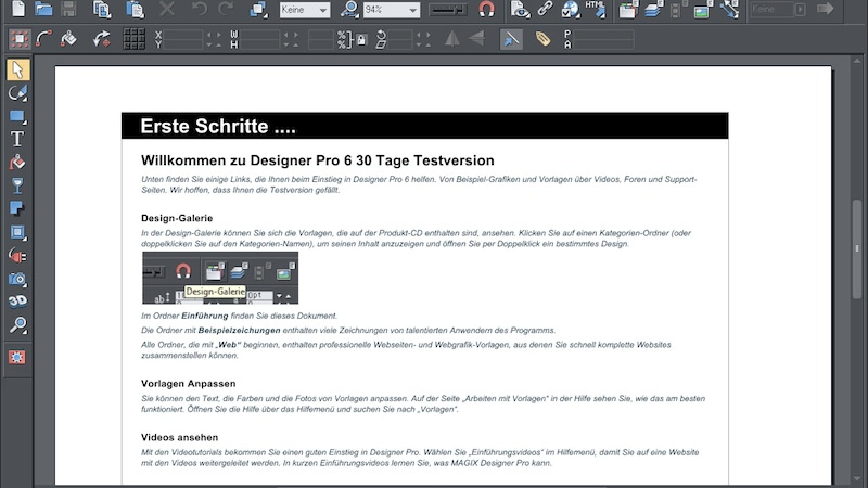Click the Open file folder icon
This screenshot has width=868, height=488.
[43, 9]
